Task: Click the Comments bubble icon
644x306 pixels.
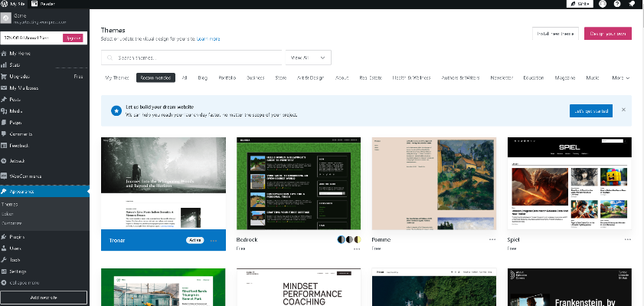Action: click(x=4, y=134)
